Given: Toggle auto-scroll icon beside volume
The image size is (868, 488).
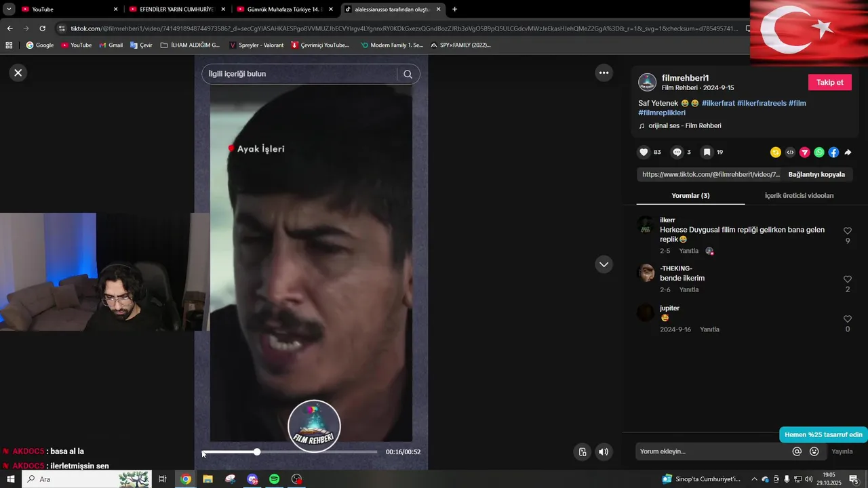Looking at the screenshot, I should 582,452.
